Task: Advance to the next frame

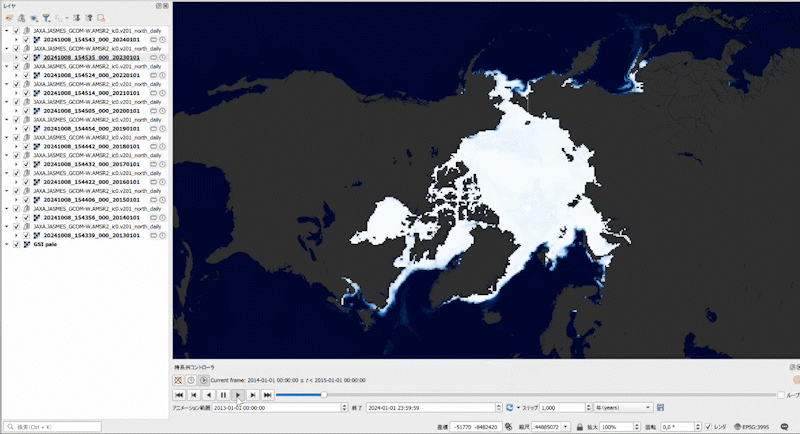Action: tap(253, 395)
